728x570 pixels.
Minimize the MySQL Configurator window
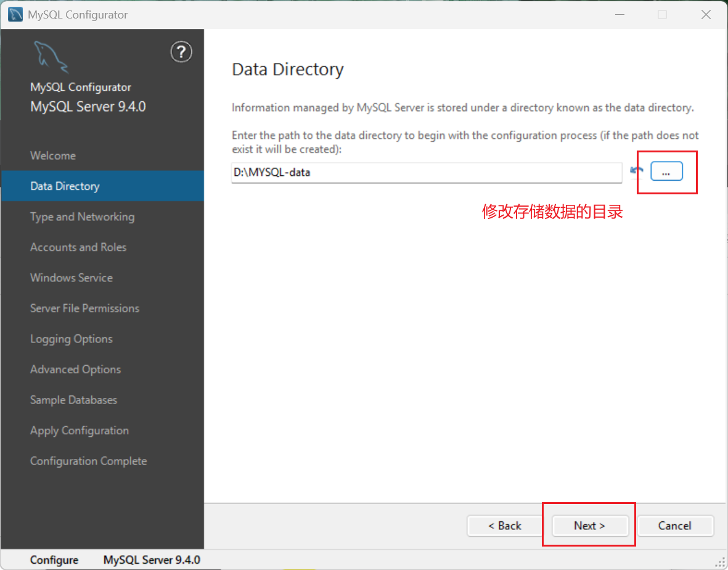(620, 14)
